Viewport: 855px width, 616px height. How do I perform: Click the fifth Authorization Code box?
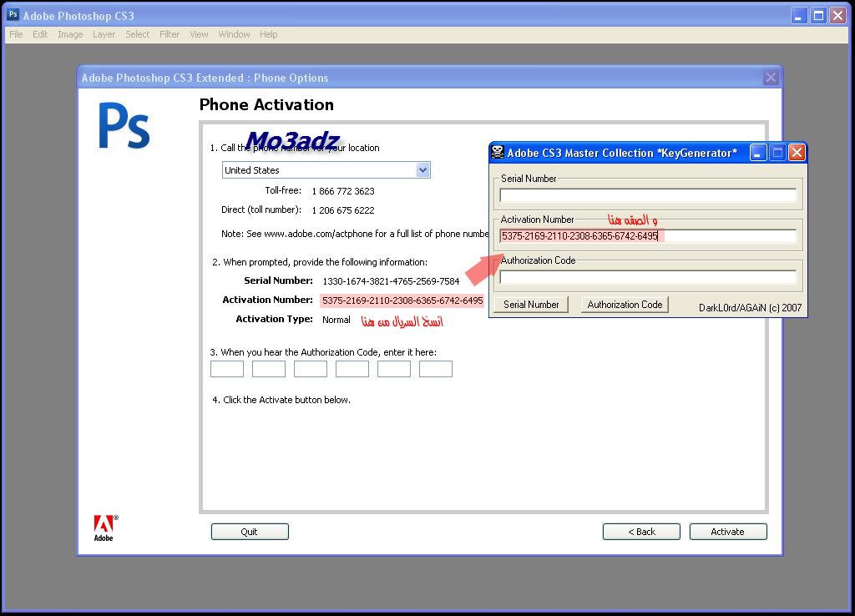(394, 369)
